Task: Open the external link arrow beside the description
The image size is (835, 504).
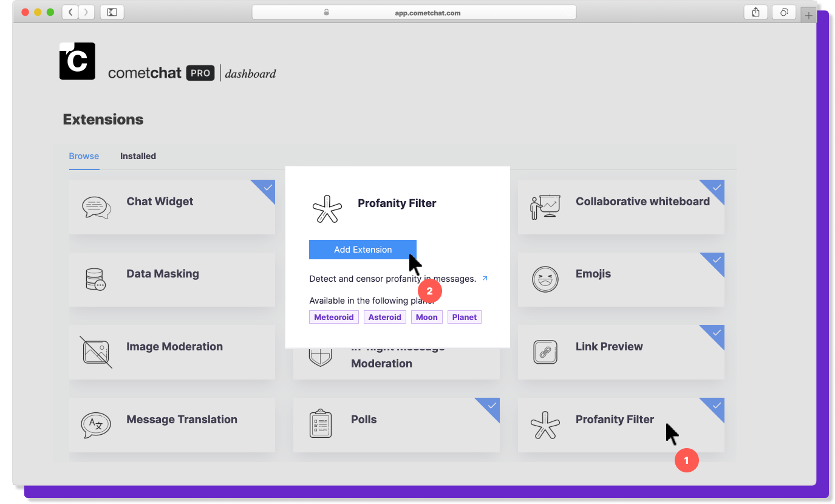Action: coord(485,279)
